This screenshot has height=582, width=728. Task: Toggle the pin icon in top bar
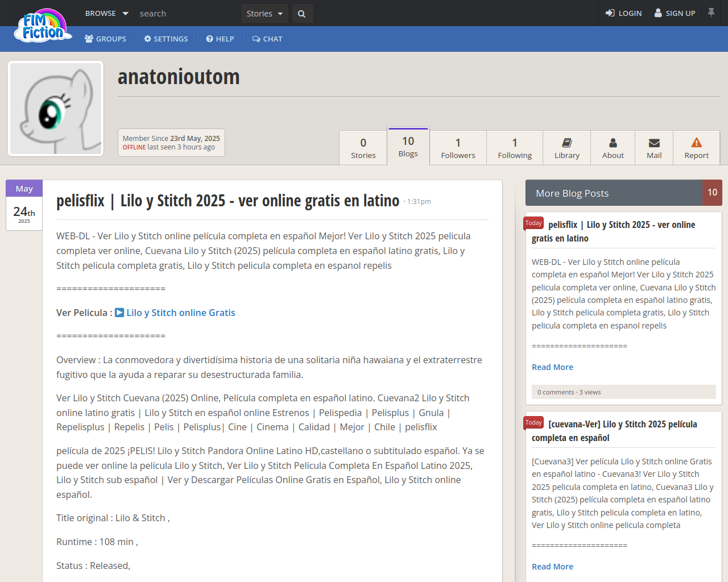point(711,13)
